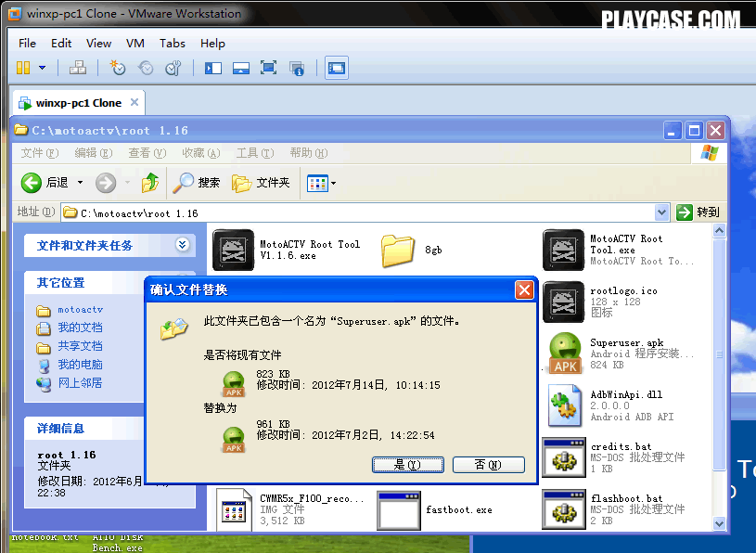This screenshot has width=756, height=553.
Task: Open the motoactv link in 其它位置
Action: coord(80,310)
